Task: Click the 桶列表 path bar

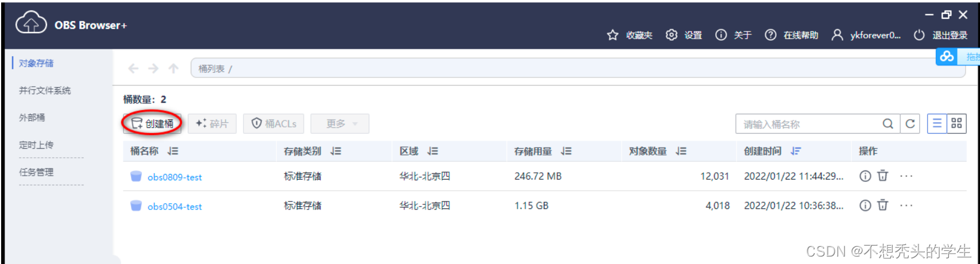Action: 577,69
